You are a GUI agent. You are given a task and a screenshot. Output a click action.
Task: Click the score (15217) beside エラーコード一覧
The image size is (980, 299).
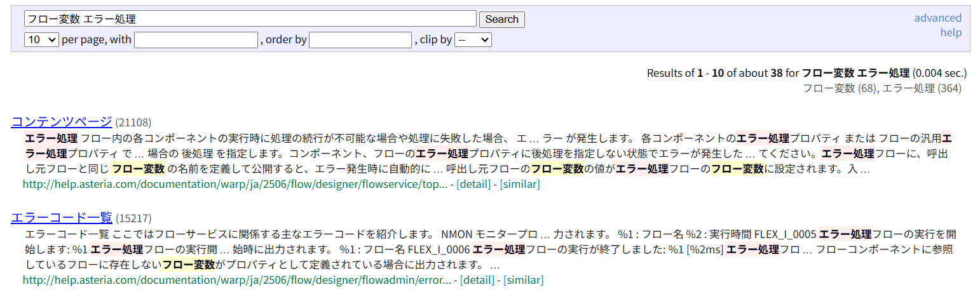[x=133, y=218]
